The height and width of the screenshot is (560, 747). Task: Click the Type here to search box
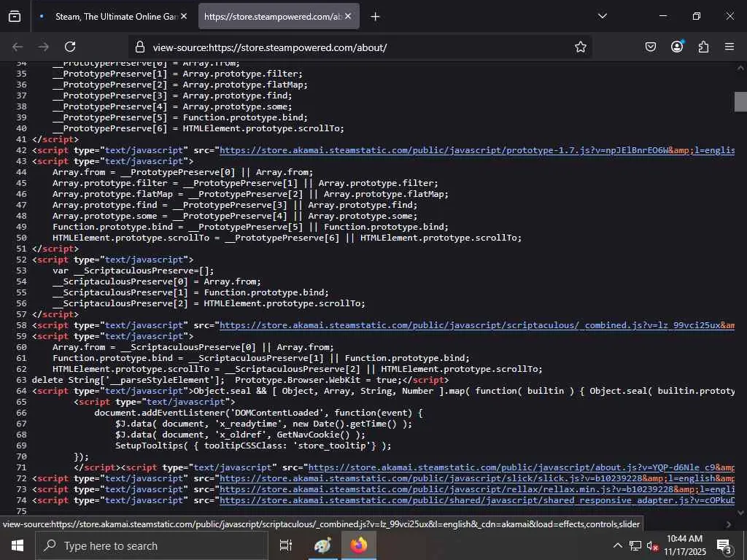pos(152,545)
